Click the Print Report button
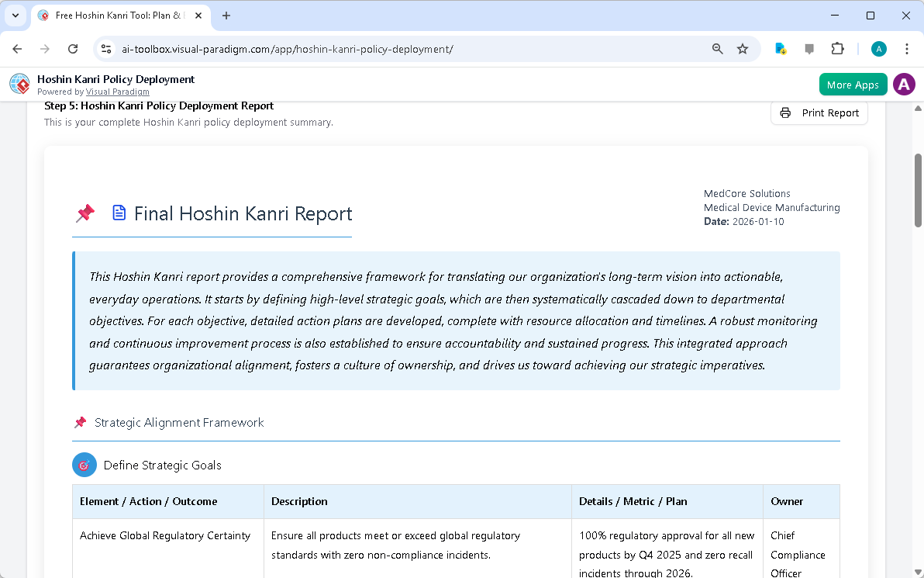 [819, 112]
